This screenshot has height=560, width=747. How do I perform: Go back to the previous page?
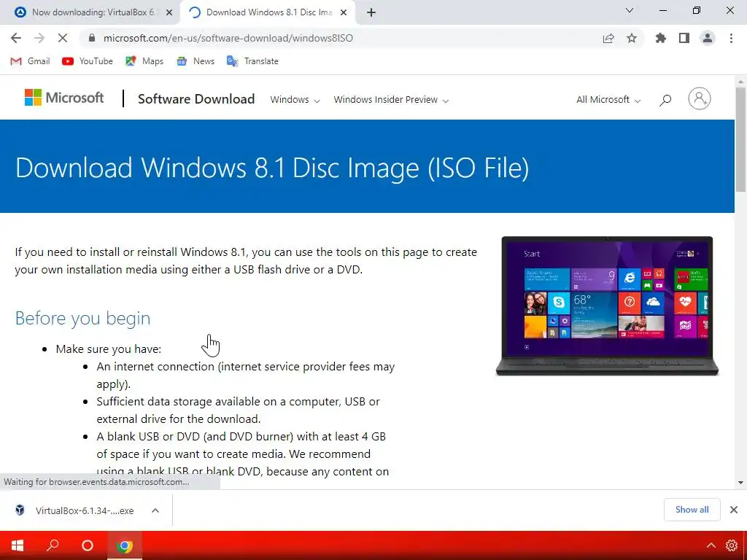pyautogui.click(x=16, y=38)
